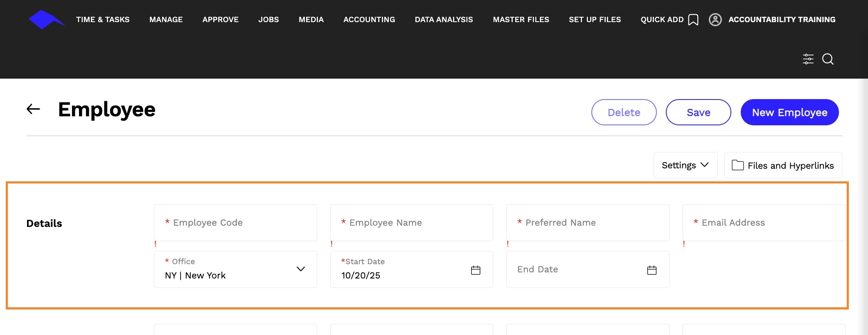Open the Set Up Files menu
The image size is (868, 335).
coord(595,20)
